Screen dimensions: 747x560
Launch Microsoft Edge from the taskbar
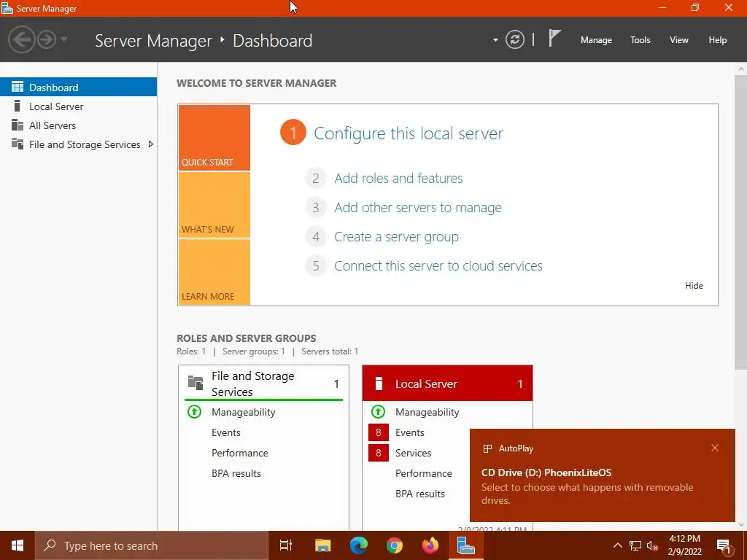358,545
